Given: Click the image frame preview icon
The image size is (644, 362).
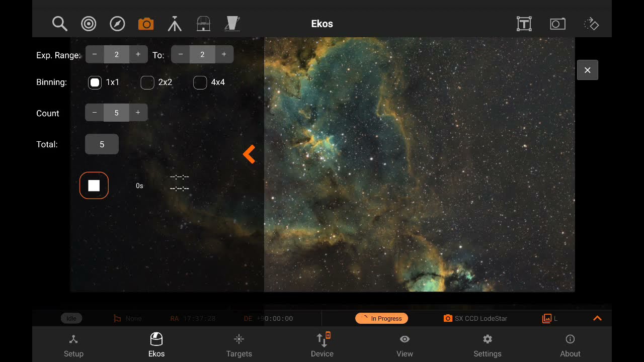Looking at the screenshot, I should (557, 24).
